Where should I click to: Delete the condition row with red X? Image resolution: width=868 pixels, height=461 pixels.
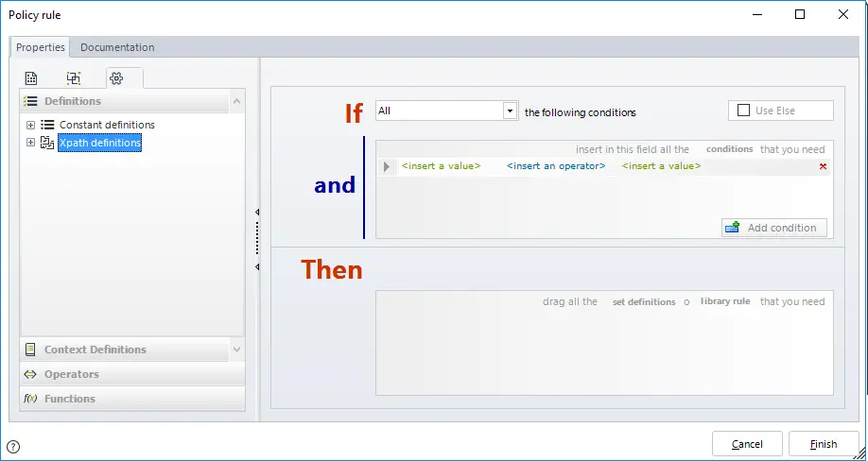point(823,166)
